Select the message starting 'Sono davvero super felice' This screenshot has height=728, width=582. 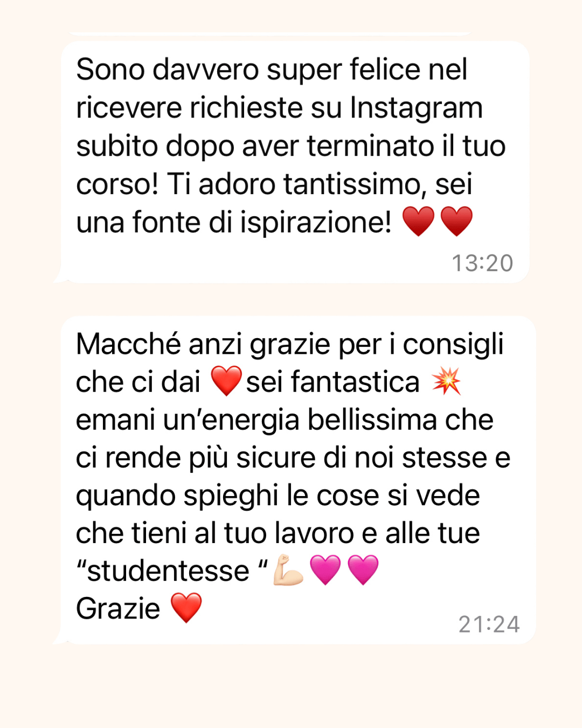point(295,162)
